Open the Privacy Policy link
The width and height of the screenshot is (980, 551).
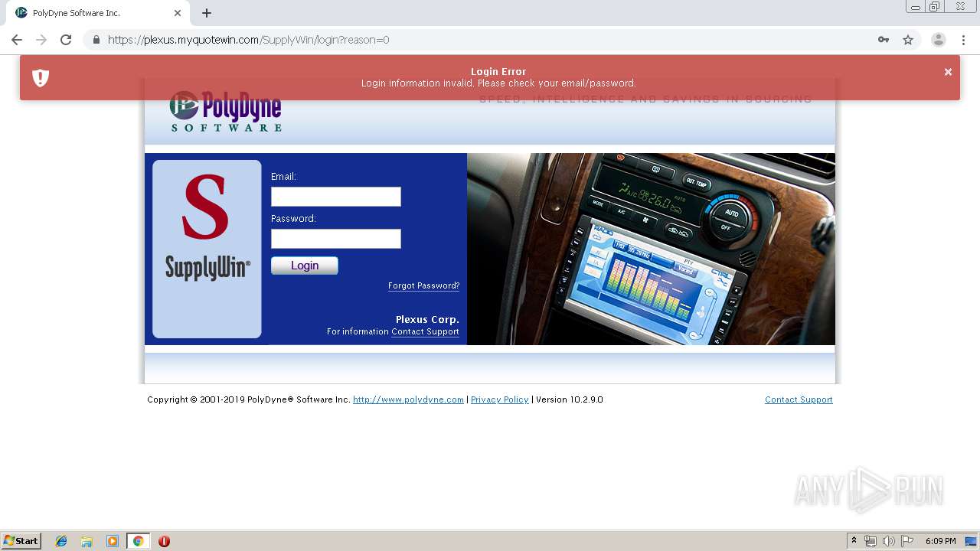point(499,399)
